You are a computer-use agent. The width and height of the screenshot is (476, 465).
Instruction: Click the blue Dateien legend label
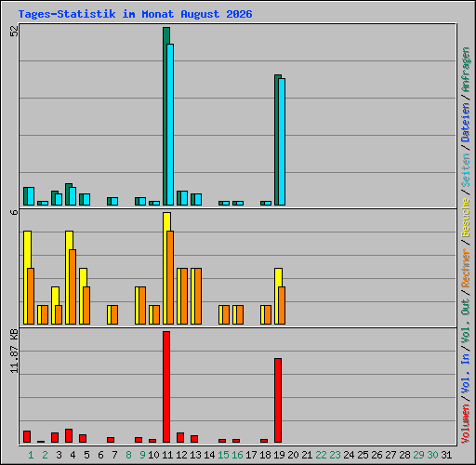pos(465,122)
